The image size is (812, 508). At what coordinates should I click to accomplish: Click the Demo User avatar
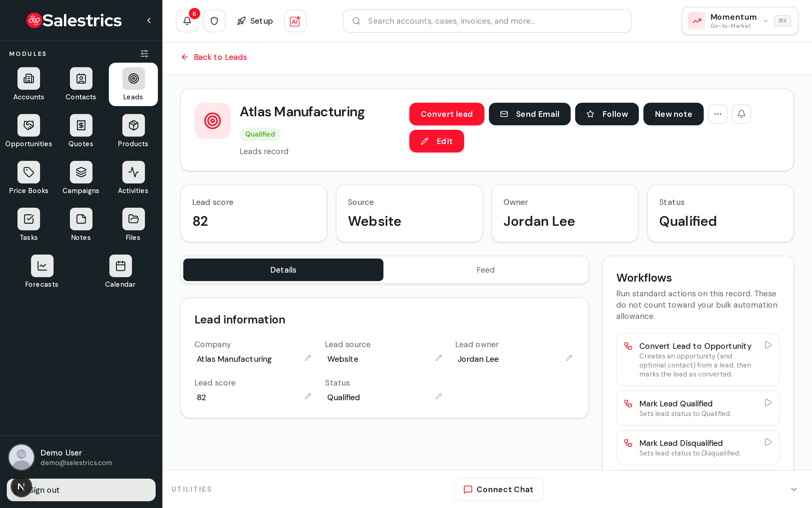[x=21, y=457]
